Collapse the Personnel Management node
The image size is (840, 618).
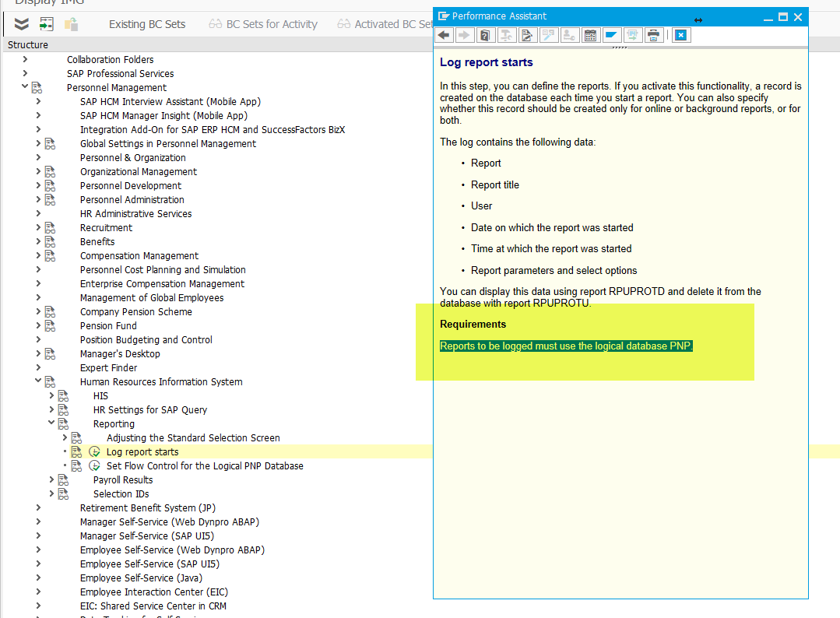tap(25, 86)
